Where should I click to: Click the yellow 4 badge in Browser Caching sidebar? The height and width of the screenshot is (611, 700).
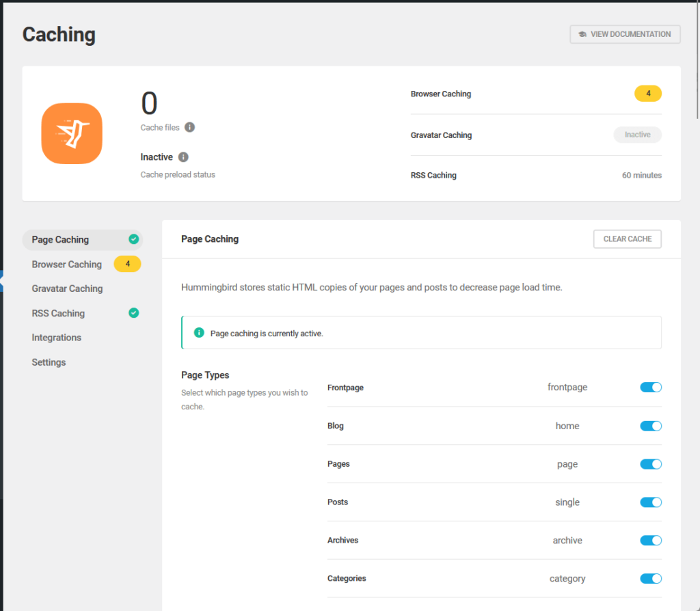127,264
